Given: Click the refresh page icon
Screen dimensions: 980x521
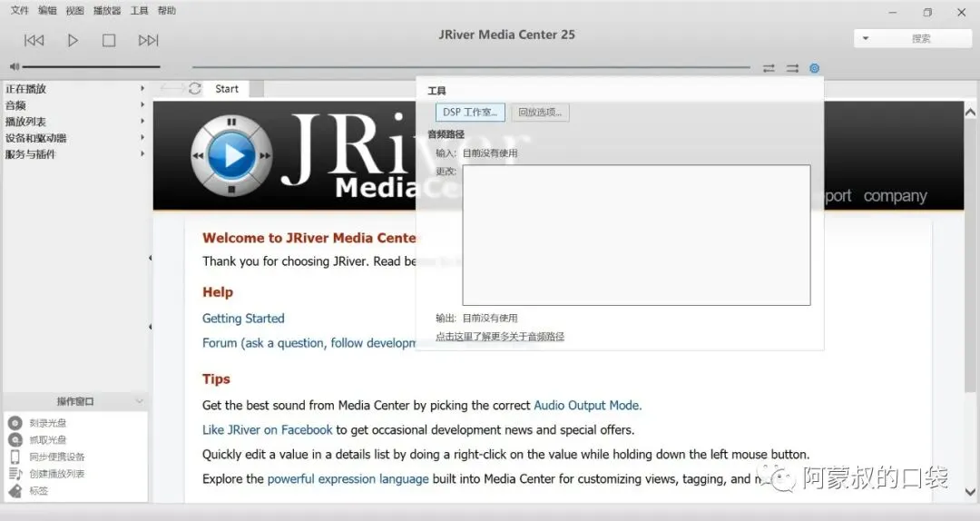Looking at the screenshot, I should [194, 89].
